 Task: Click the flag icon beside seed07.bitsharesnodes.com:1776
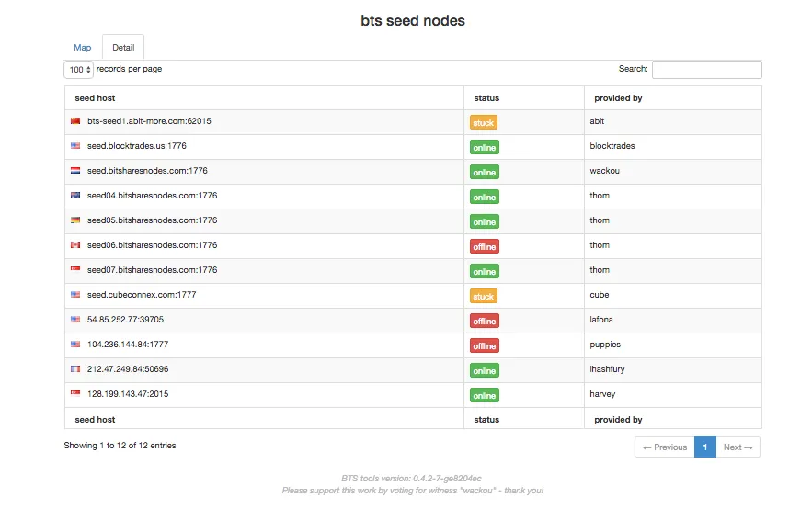(x=75, y=269)
